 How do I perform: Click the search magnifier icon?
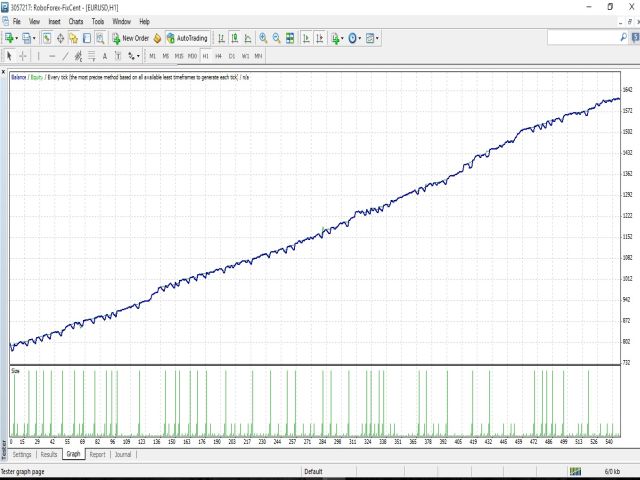623,38
